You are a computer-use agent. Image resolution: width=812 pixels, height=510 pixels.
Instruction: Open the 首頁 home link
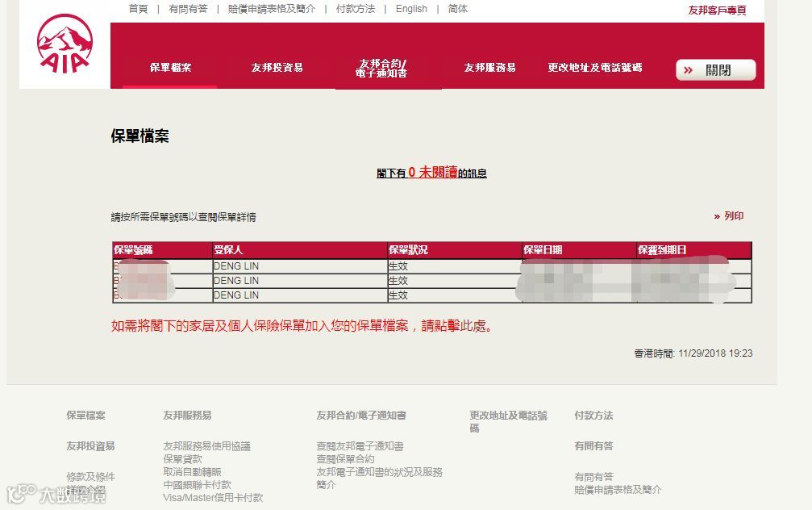coord(138,9)
